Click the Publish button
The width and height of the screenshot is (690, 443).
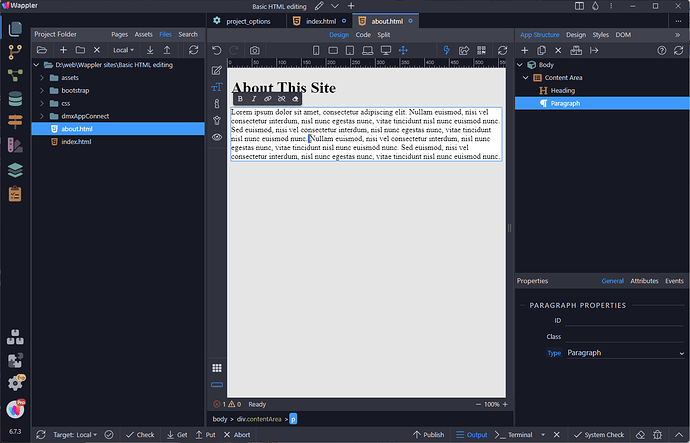coord(428,435)
